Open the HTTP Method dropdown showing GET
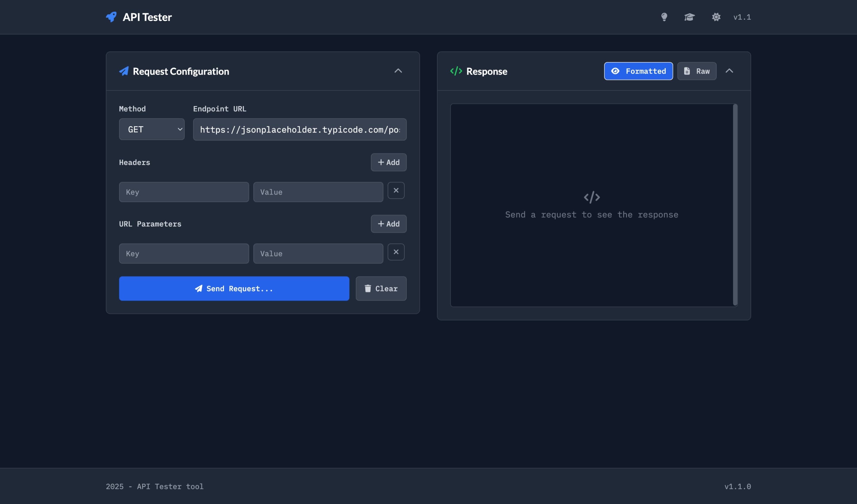This screenshot has height=504, width=857. [x=152, y=129]
